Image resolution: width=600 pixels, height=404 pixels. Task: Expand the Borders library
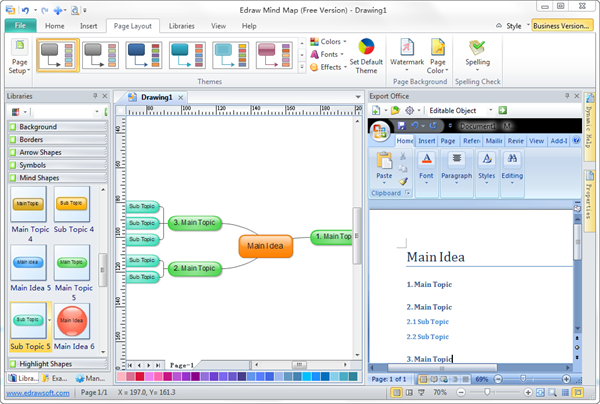pyautogui.click(x=57, y=140)
